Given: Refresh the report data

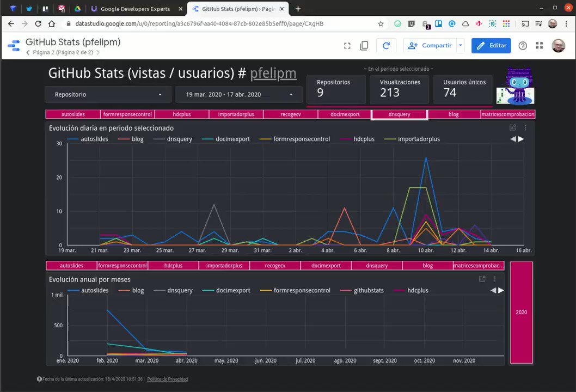Looking at the screenshot, I should pos(386,46).
